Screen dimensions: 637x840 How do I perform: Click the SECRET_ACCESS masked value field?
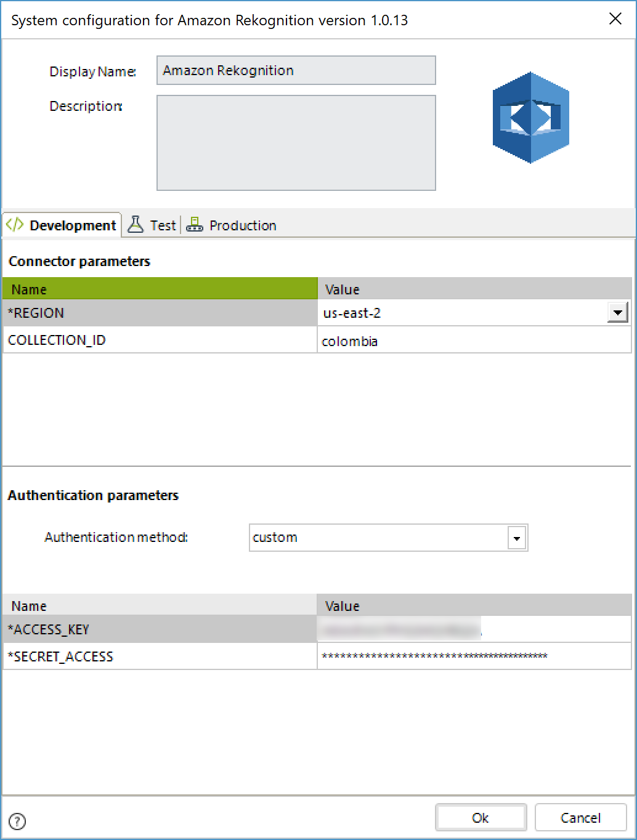pyautogui.click(x=473, y=656)
